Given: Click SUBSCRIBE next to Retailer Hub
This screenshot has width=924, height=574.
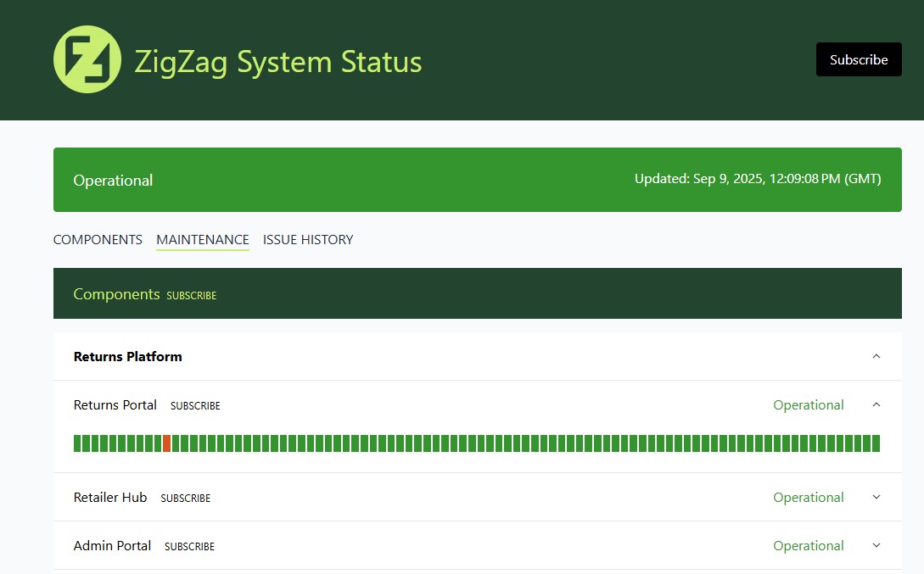Looking at the screenshot, I should [185, 498].
